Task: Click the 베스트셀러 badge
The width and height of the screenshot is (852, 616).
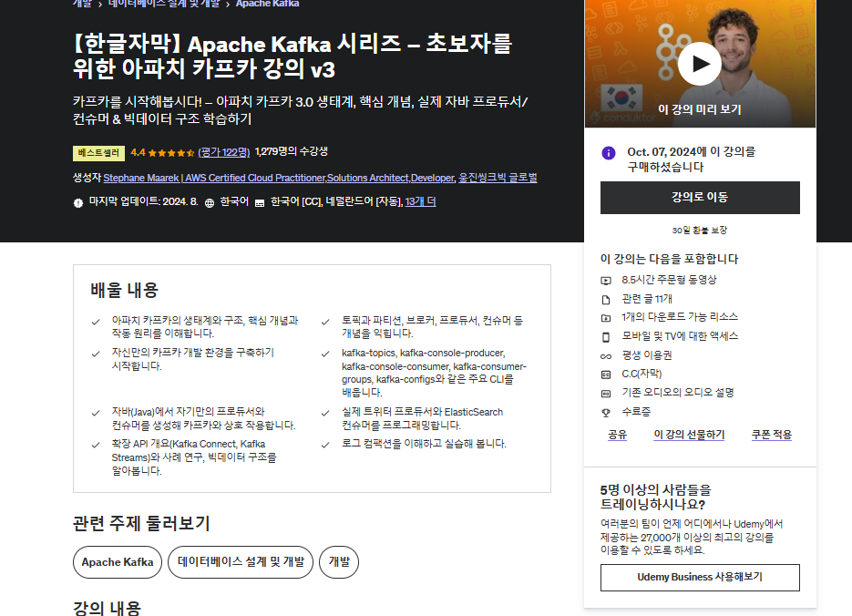Action: 99,153
